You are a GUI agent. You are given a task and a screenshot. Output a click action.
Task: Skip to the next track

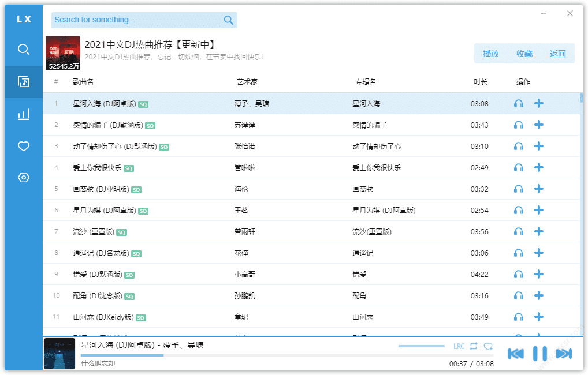[563, 354]
